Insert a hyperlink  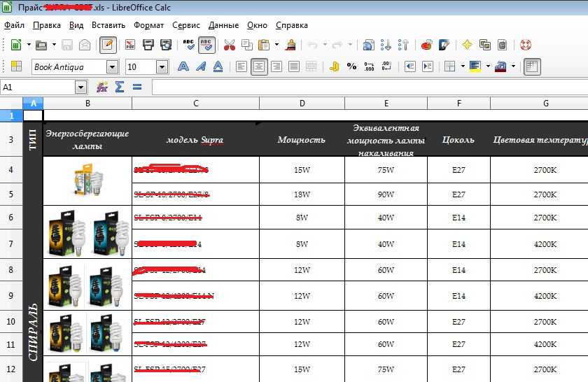click(x=368, y=45)
